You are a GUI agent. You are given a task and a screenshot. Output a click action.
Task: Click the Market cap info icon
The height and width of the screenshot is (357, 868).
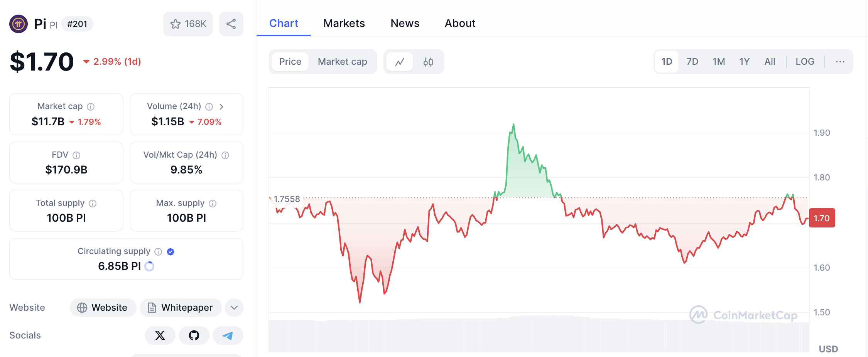[x=91, y=107]
